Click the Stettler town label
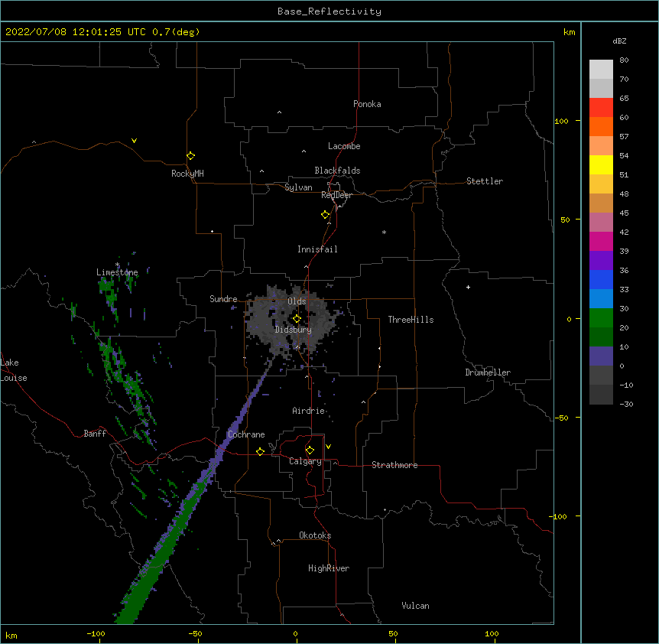Screen dimensions: 659x644 point(485,181)
